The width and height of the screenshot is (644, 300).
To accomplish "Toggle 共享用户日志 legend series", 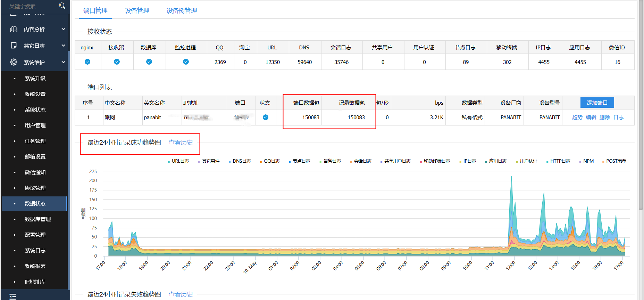I will point(396,161).
